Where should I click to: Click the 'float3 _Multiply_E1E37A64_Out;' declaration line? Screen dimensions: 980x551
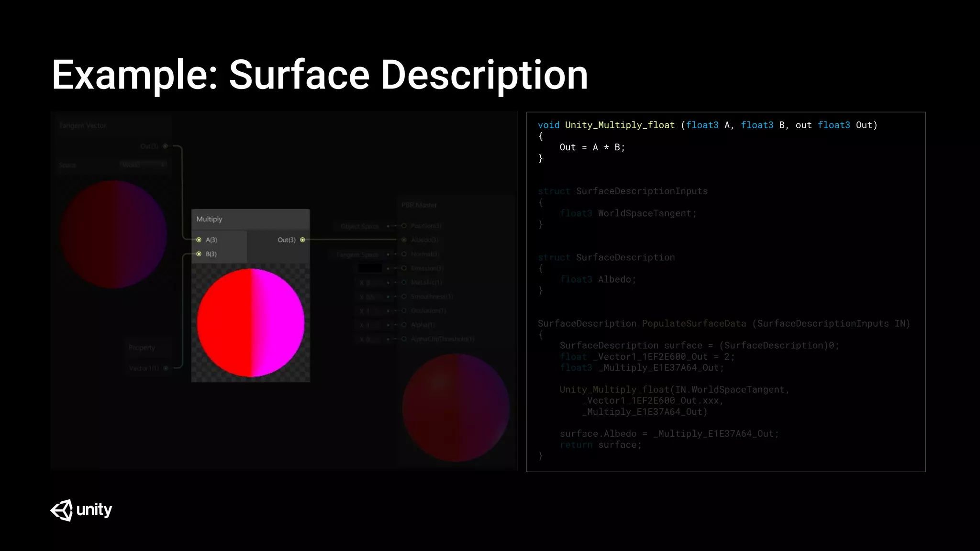pyautogui.click(x=642, y=367)
